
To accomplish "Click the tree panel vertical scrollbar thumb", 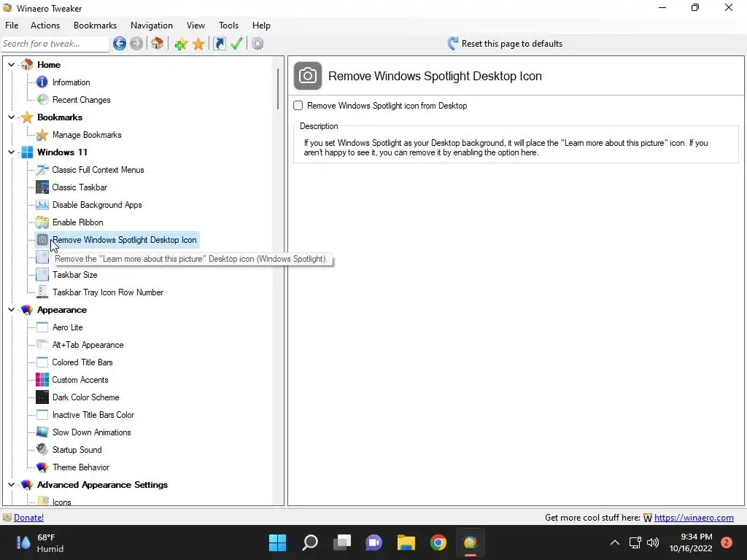I will coord(278,89).
